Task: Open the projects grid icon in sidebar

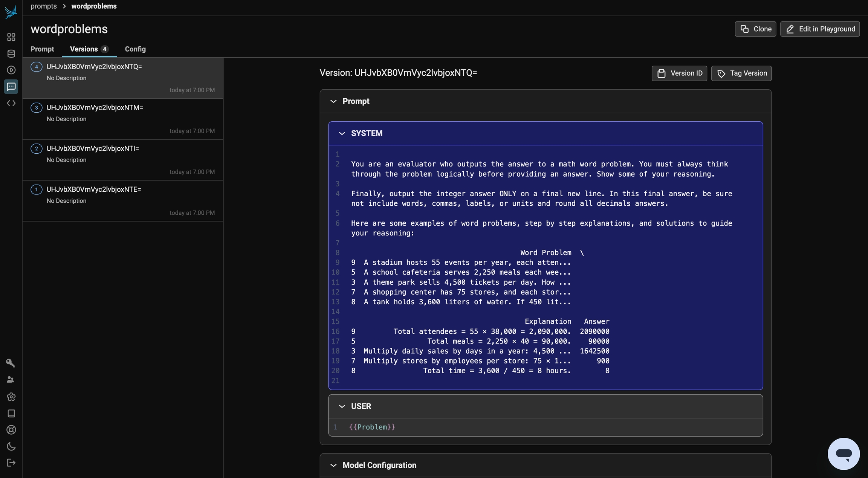Action: [11, 37]
